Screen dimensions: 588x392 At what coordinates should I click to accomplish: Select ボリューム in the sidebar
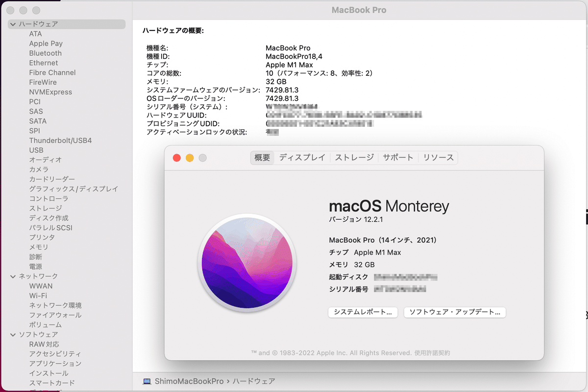click(x=45, y=325)
